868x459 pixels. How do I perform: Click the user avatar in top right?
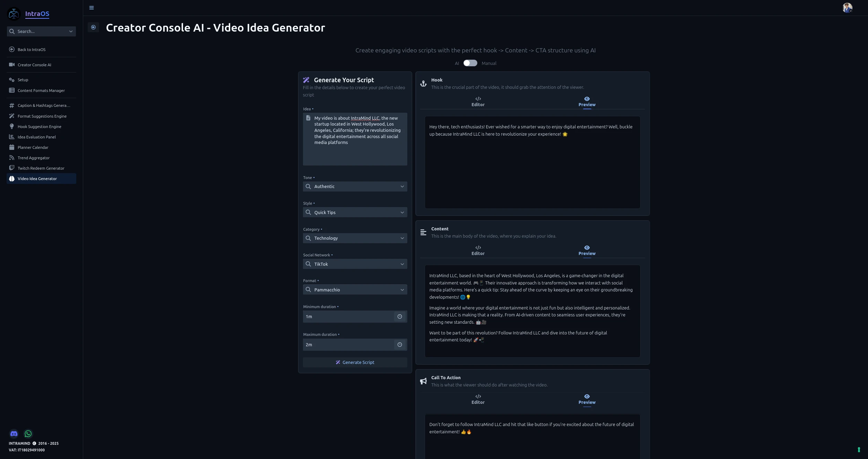coord(847,8)
